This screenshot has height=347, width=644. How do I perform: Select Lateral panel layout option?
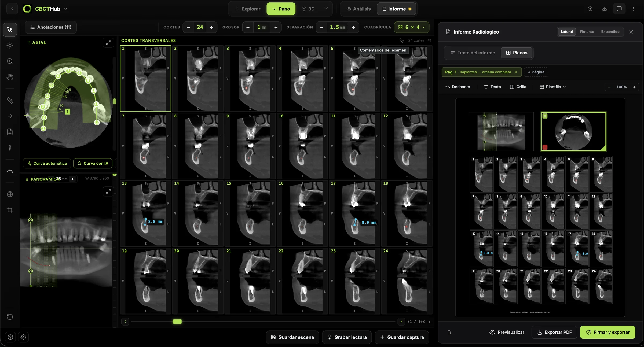[x=566, y=32]
